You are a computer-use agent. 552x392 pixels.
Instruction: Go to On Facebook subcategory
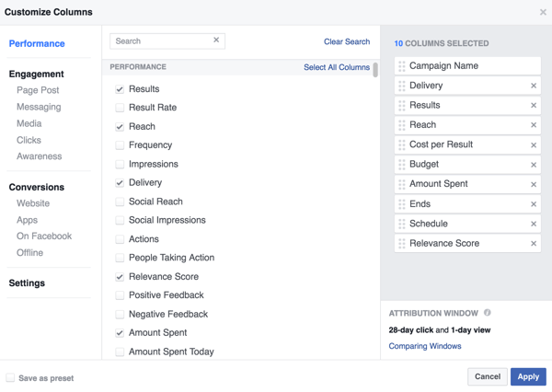[44, 236]
